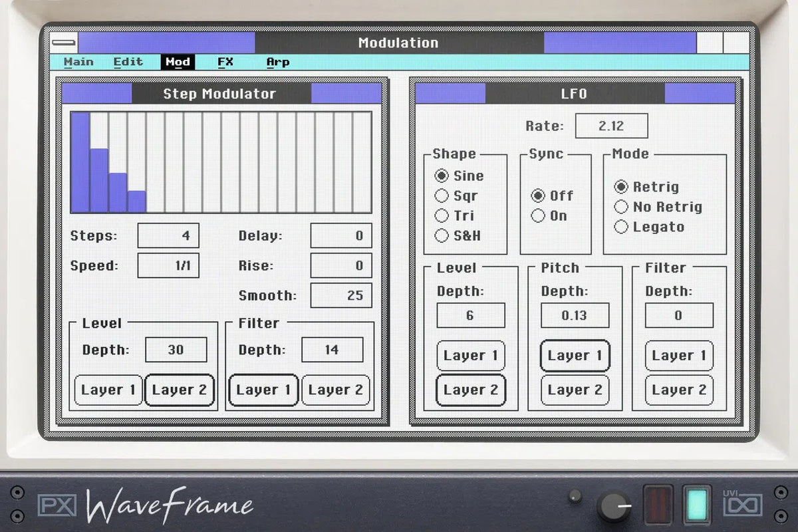Viewport: 798px width, 532px height.
Task: Enable Layer 1 under Step Modulator Filter
Action: (263, 390)
